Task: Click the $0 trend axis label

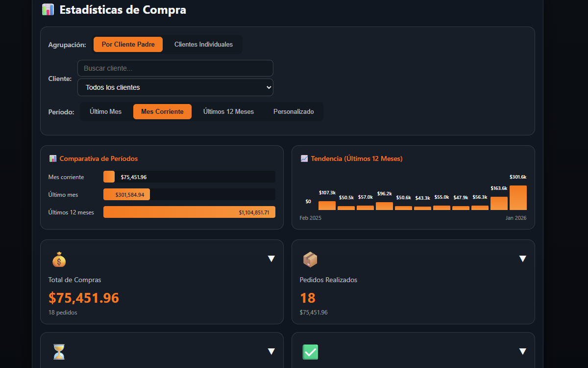Action: coord(308,202)
